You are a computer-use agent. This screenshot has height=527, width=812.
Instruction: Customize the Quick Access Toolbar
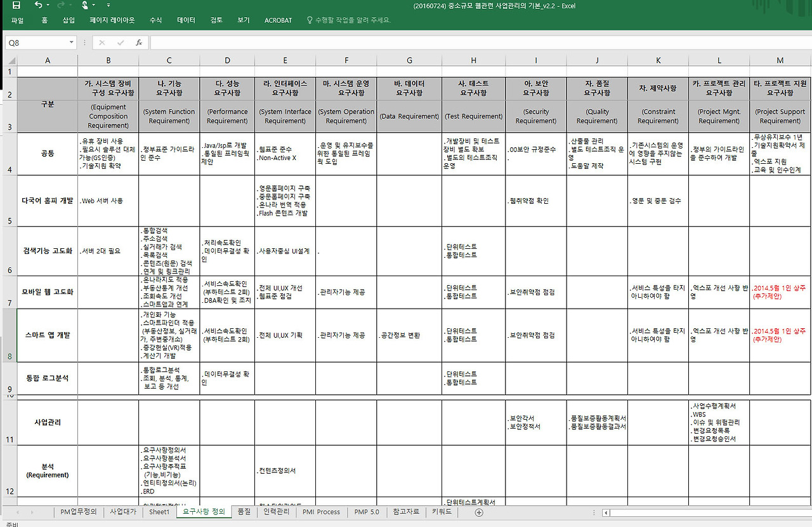(x=108, y=5)
